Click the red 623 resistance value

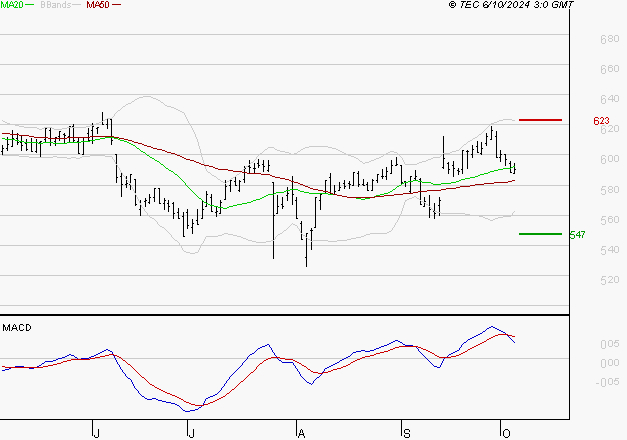601,121
